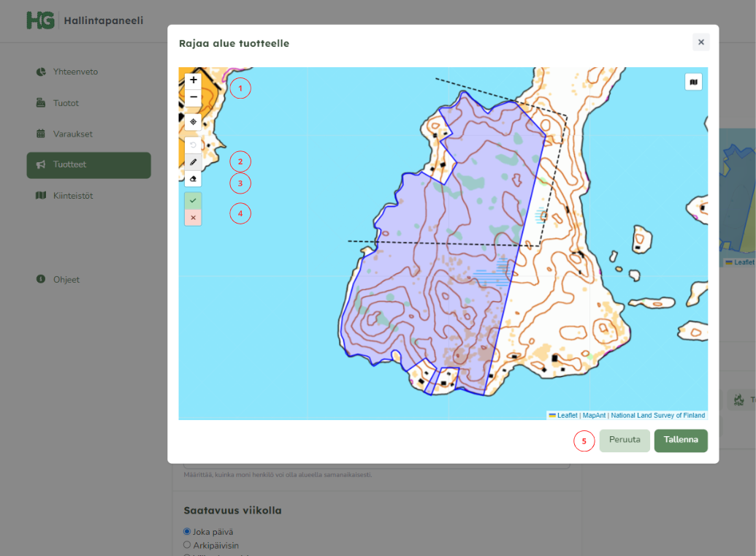Confirm drawing with the green checkmark

click(193, 200)
